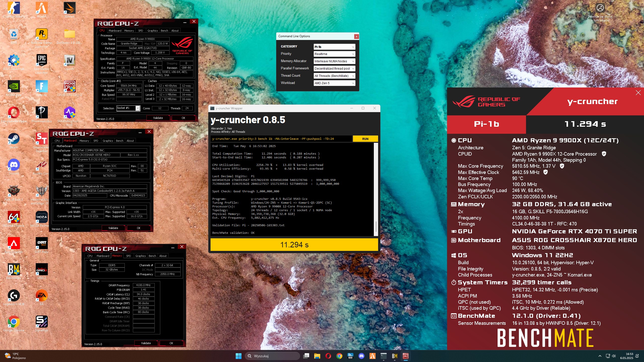
Task: Switch to Mainboard tab in top CPU-Z window
Action: (x=115, y=31)
